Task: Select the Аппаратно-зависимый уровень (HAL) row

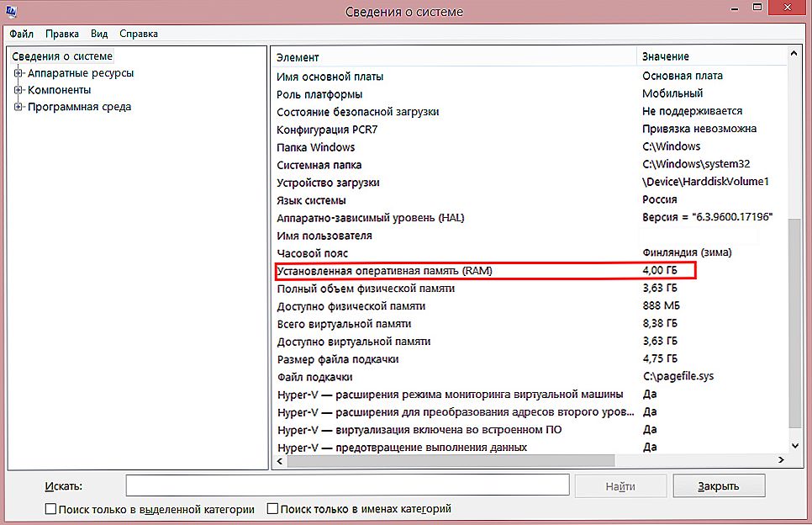Action: click(x=530, y=217)
